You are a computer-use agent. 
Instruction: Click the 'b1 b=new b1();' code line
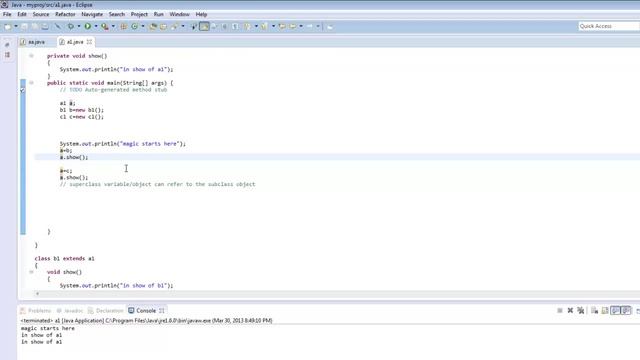(82, 110)
